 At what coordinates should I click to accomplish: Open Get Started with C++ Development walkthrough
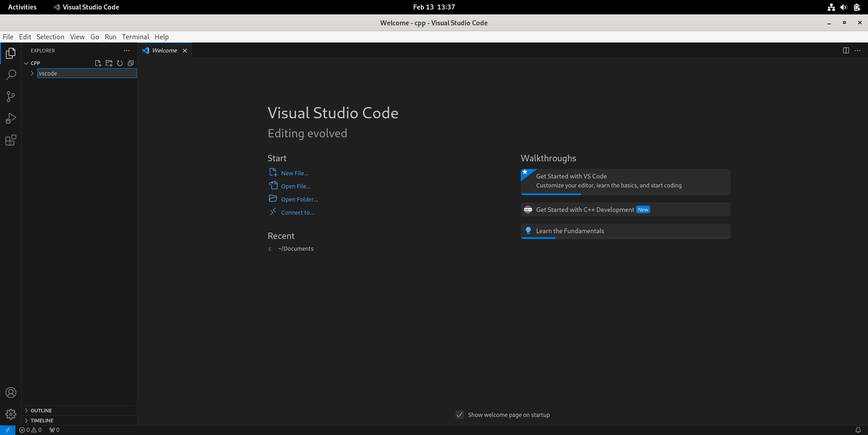[625, 210]
